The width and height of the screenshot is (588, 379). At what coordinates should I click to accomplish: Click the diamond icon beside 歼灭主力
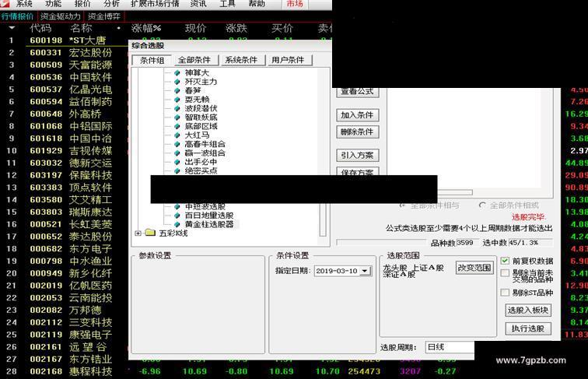pos(177,82)
